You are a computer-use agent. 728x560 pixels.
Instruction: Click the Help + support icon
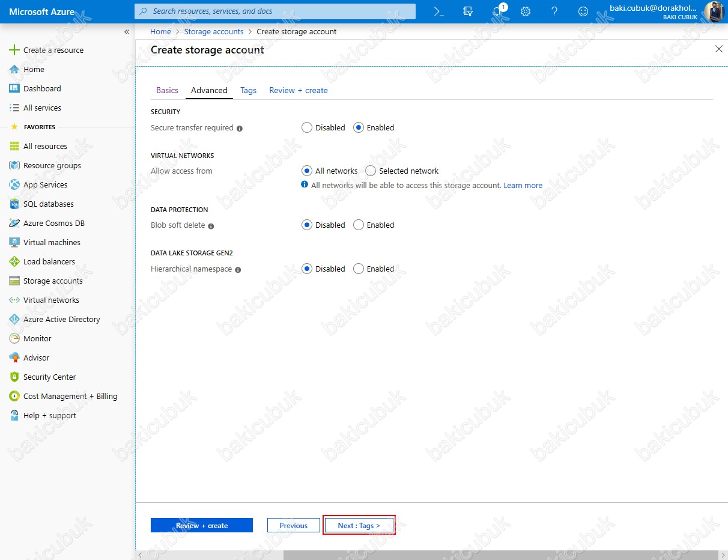[x=14, y=415]
